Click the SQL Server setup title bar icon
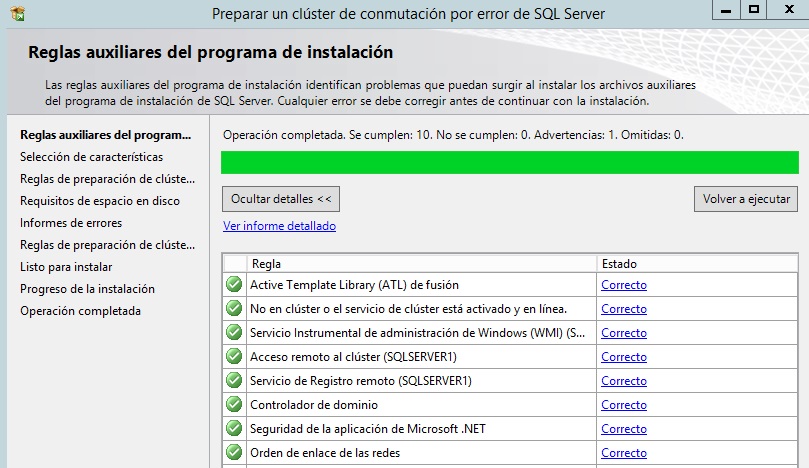Image resolution: width=809 pixels, height=468 pixels. click(x=18, y=13)
